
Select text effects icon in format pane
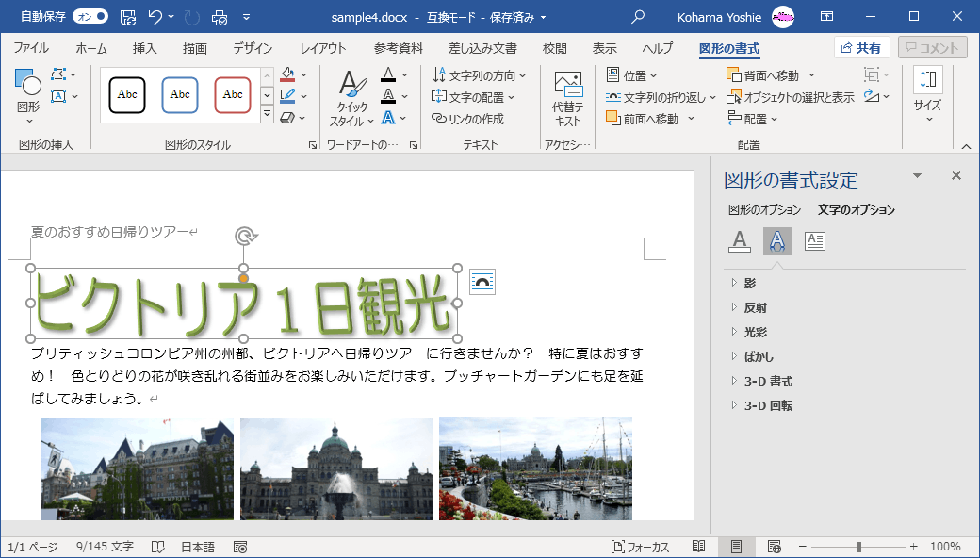click(776, 241)
